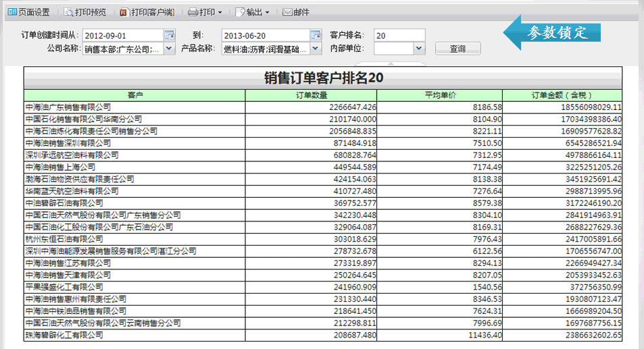The width and height of the screenshot is (644, 349).
Task: Click the 平均单价 column header
Action: 439,95
